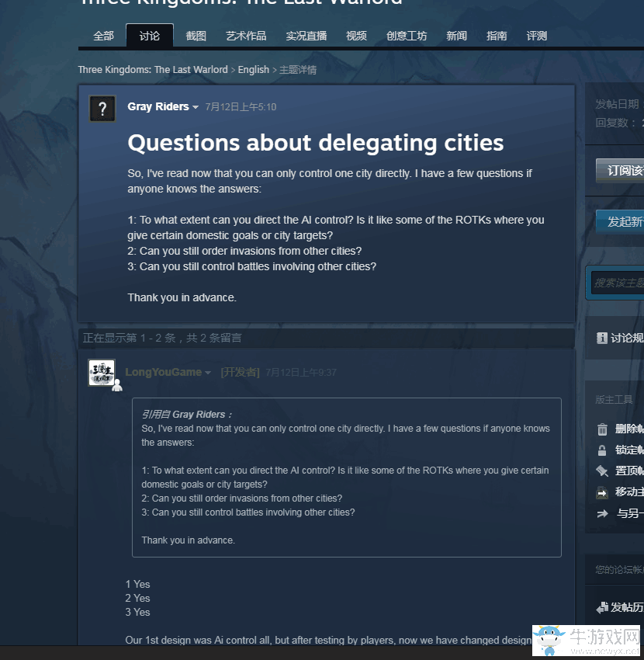Screen dimensions: 644x660
Task: Click the 发帖日期 label in sidebar
Action: (x=617, y=104)
